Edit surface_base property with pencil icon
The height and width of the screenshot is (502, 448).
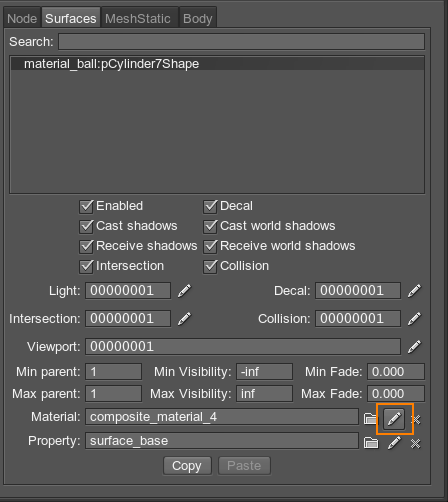pos(394,443)
